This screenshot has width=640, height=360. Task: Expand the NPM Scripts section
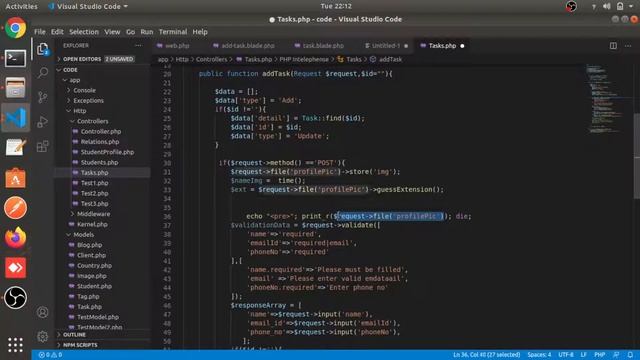[x=103, y=345]
